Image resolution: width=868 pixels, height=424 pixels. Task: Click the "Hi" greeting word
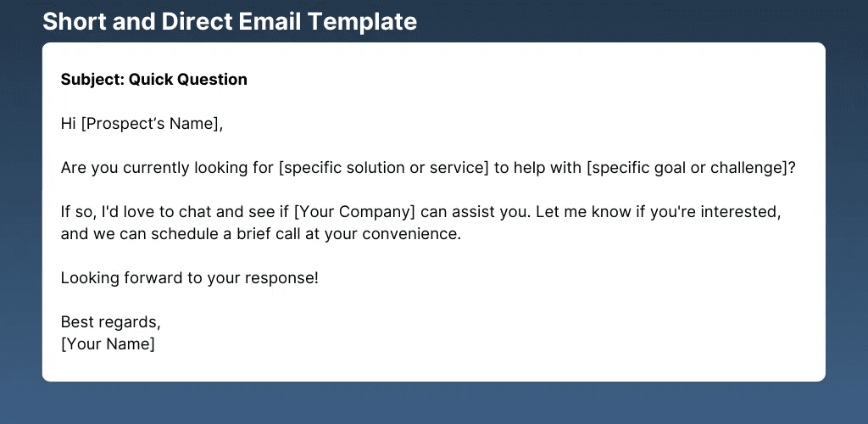69,124
